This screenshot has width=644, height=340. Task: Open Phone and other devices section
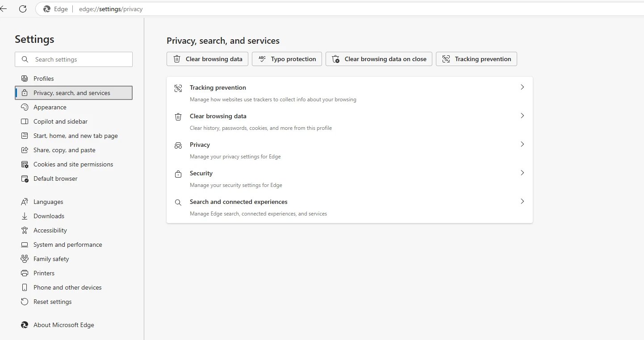(74, 287)
